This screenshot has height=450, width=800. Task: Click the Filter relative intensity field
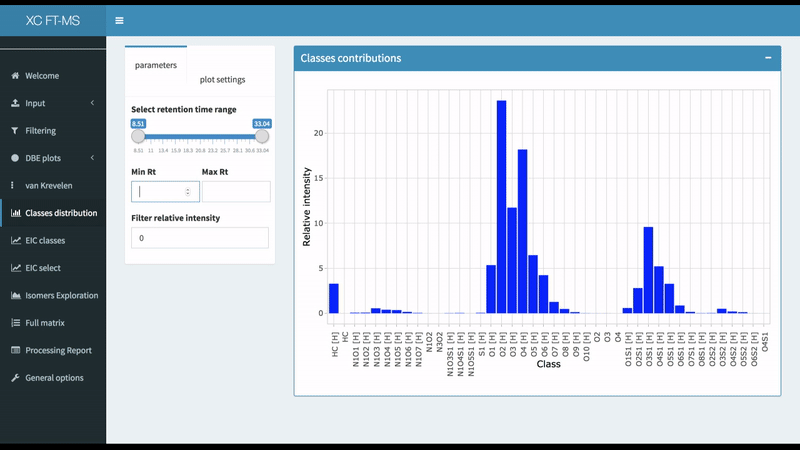[200, 238]
